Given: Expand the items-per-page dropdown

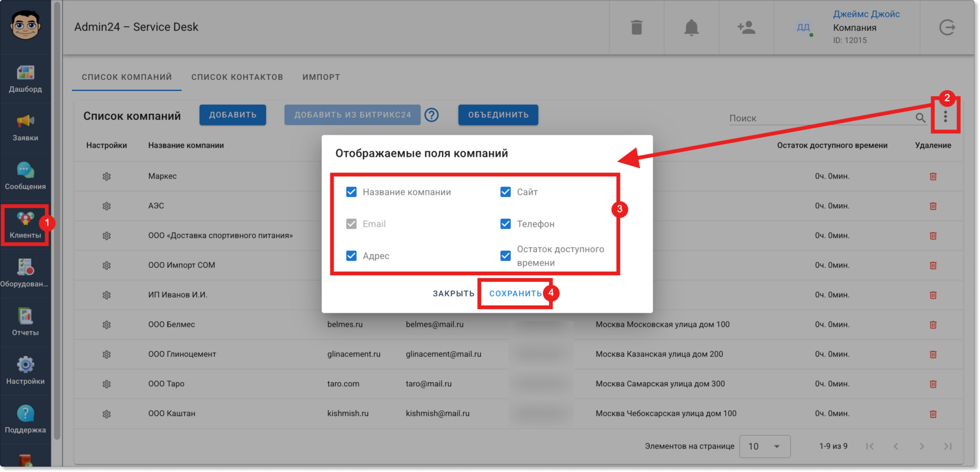Looking at the screenshot, I should tap(765, 446).
